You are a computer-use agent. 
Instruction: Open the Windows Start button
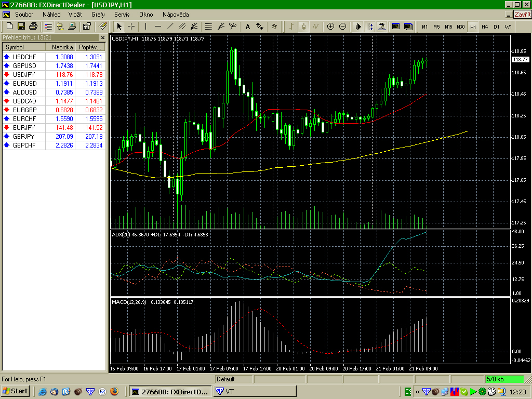(15, 391)
